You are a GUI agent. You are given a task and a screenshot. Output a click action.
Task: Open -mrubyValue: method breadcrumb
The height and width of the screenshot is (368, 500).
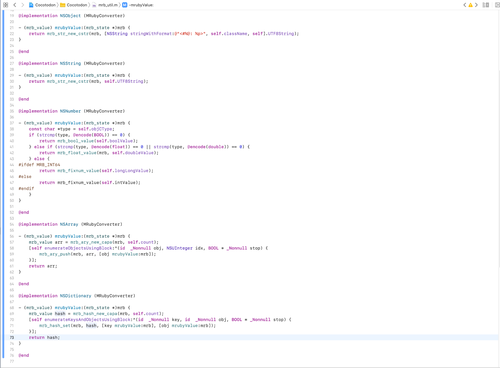pos(138,5)
